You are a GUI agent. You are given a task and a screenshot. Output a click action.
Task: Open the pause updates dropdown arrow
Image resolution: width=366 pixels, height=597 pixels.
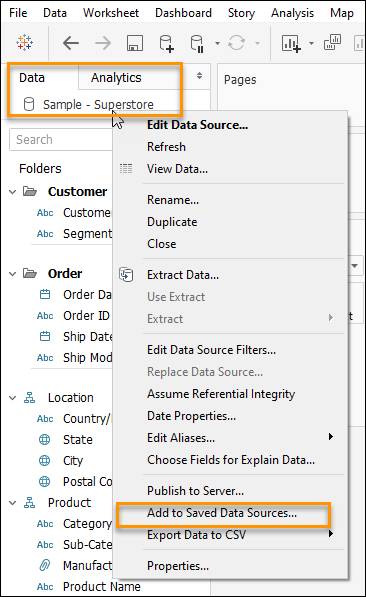(x=217, y=43)
